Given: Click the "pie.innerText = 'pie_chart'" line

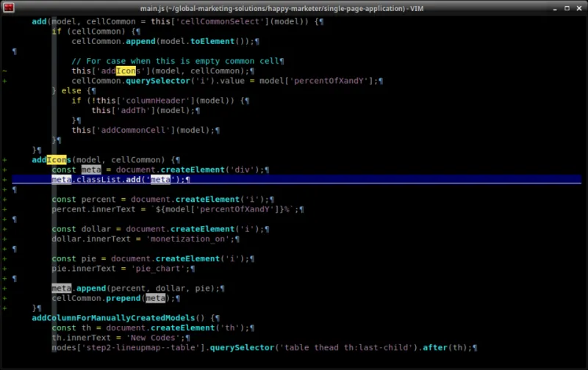Looking at the screenshot, I should coord(123,269).
